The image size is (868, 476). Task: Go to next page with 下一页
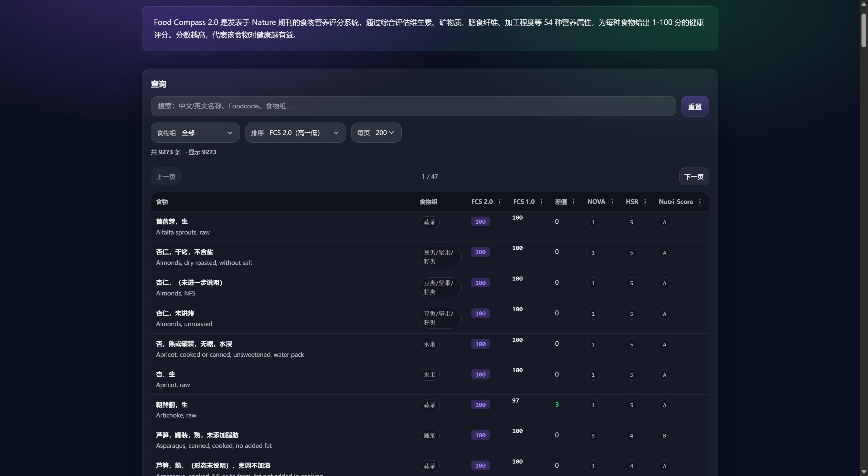694,177
